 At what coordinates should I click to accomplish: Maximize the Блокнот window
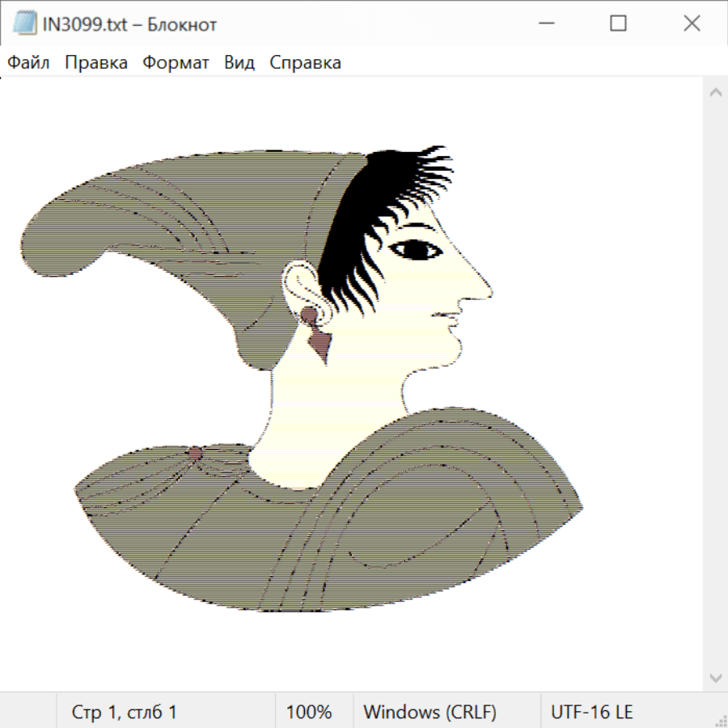pyautogui.click(x=618, y=24)
